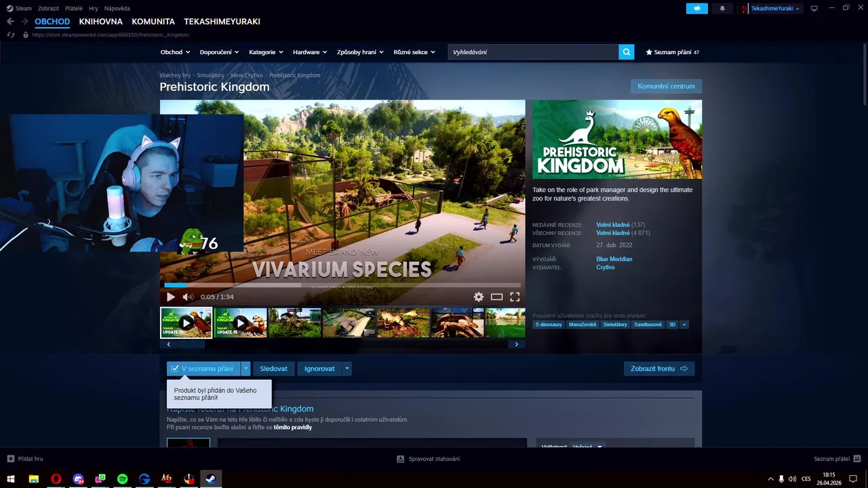Expand the Způsoby hraní dropdown
This screenshot has width=868, height=488.
click(359, 52)
